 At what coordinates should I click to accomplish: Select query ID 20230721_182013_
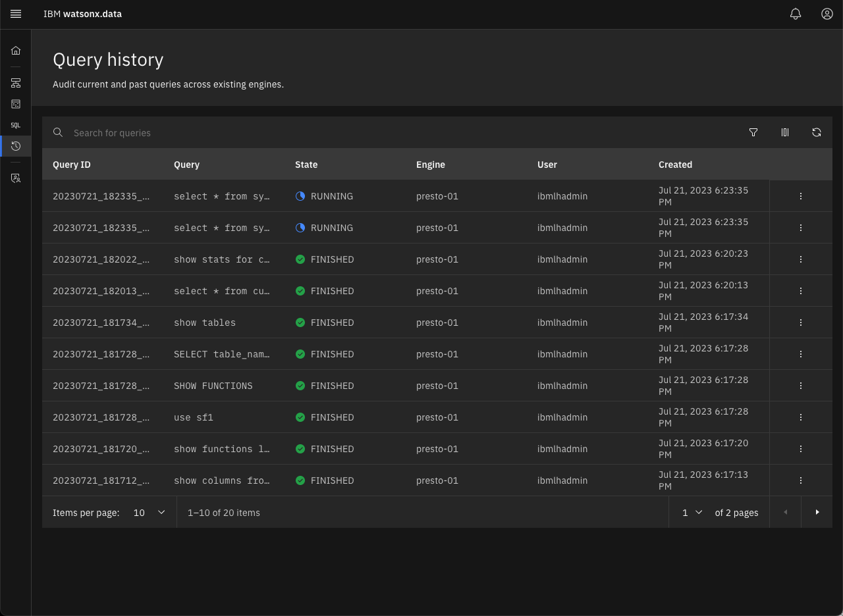pyautogui.click(x=101, y=291)
